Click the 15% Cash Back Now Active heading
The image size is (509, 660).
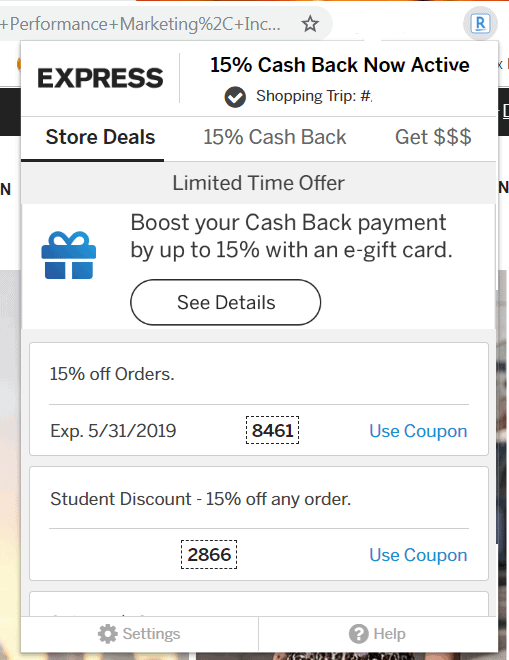pyautogui.click(x=339, y=65)
